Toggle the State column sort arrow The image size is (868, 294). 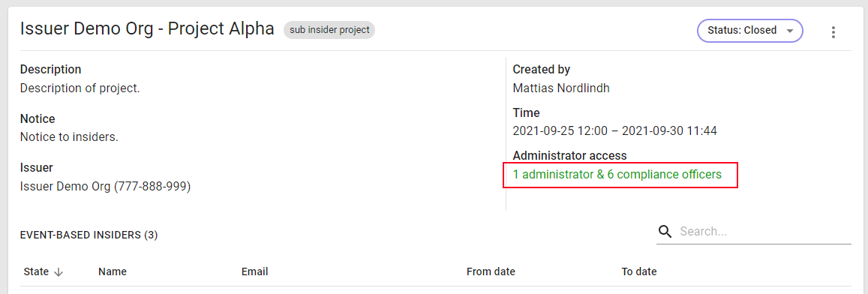(x=59, y=271)
